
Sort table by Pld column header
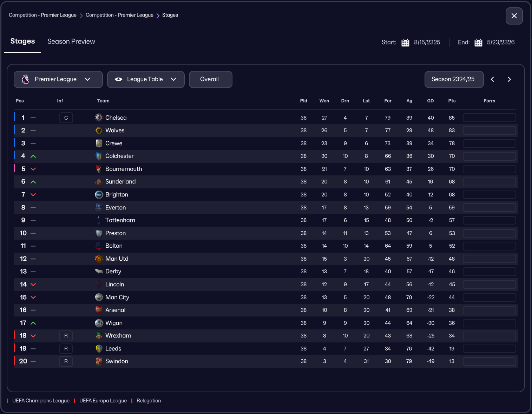tap(304, 101)
